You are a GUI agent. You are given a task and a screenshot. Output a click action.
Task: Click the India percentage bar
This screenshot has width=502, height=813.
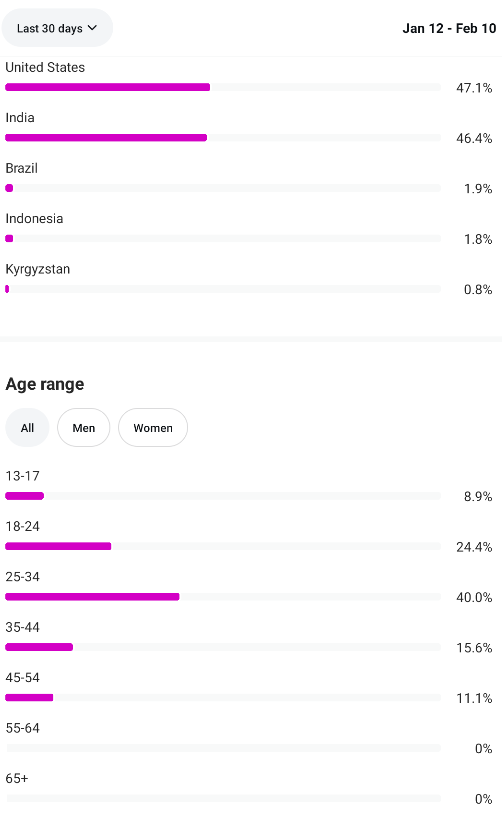pyautogui.click(x=106, y=137)
